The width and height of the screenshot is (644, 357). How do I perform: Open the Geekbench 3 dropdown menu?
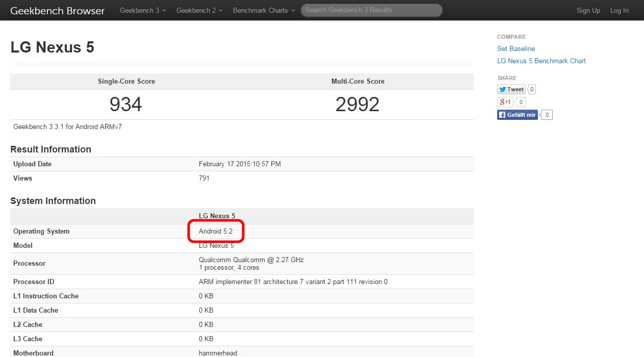click(x=143, y=10)
